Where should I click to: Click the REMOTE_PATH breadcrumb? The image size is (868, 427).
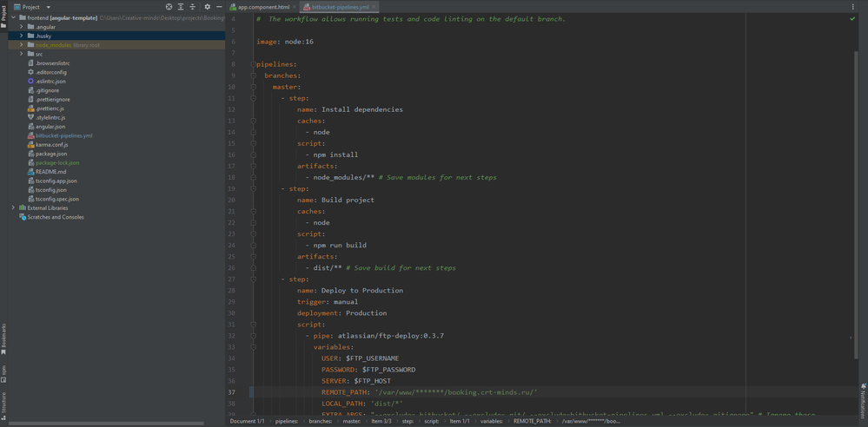[x=532, y=421]
